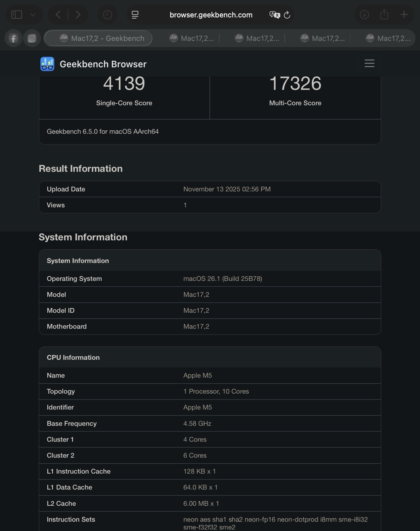Open the page menu icon in address bar
Image resolution: width=420 pixels, height=531 pixels.
135,15
